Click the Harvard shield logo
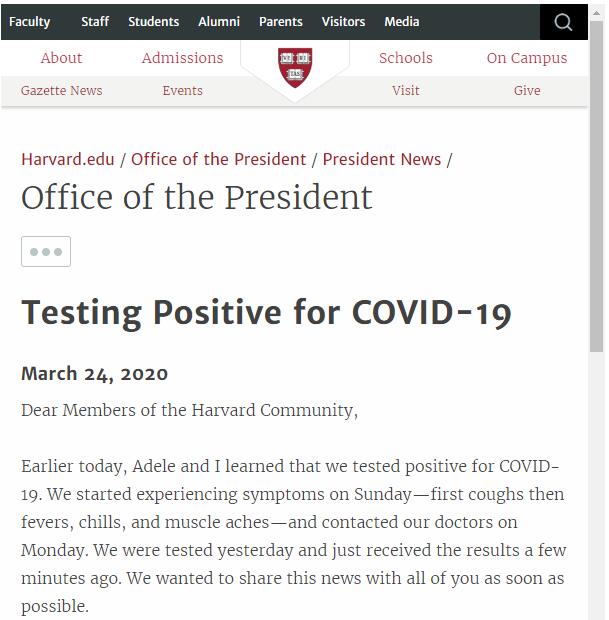 294,66
